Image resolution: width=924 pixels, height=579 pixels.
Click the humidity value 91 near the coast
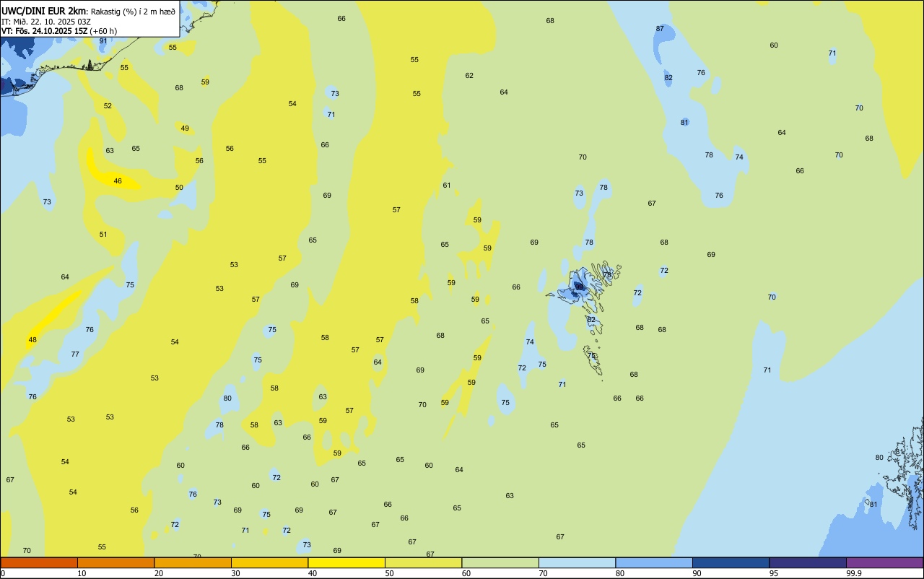pos(103,41)
